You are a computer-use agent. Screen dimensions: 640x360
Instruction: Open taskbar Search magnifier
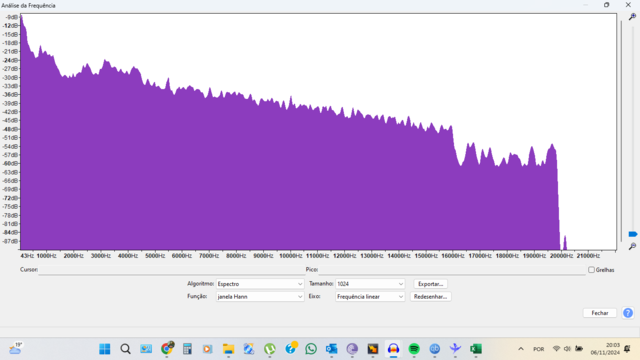pyautogui.click(x=125, y=349)
